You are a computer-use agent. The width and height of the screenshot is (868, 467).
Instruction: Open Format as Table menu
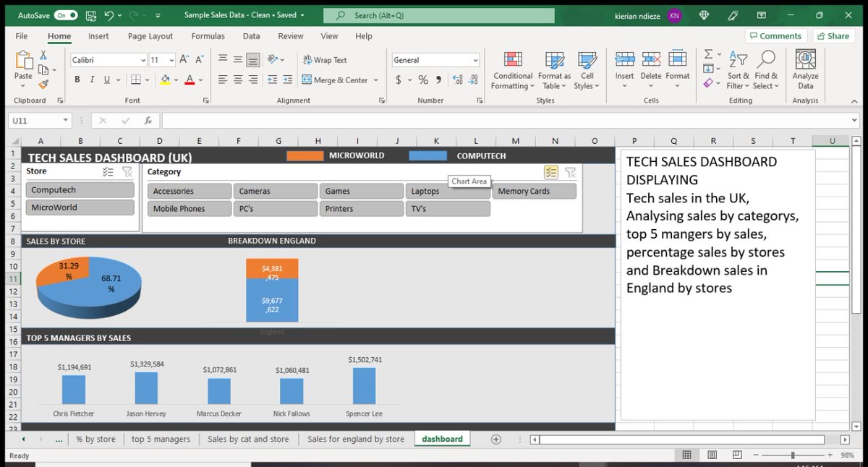pos(556,70)
